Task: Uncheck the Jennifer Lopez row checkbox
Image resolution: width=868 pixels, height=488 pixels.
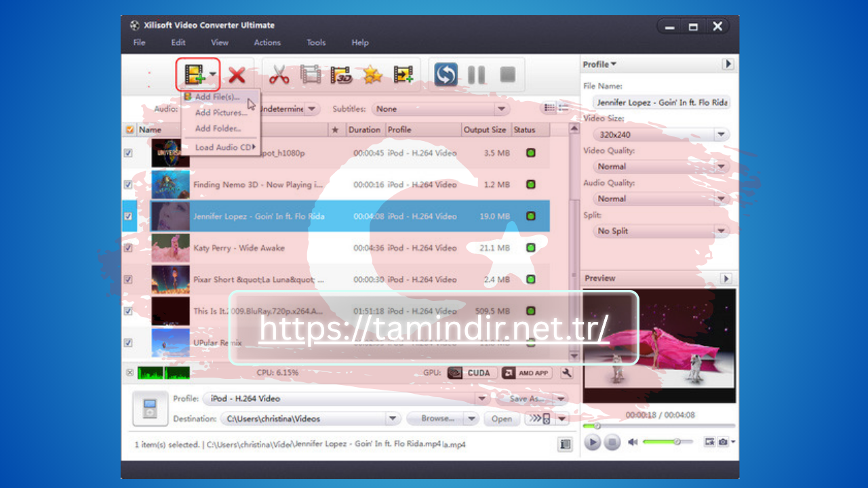Action: (128, 216)
